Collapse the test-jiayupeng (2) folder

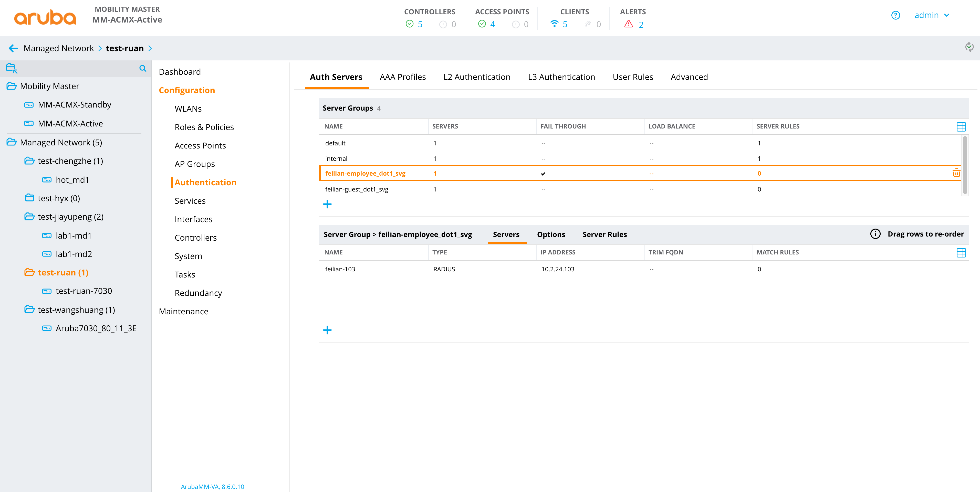tap(29, 217)
